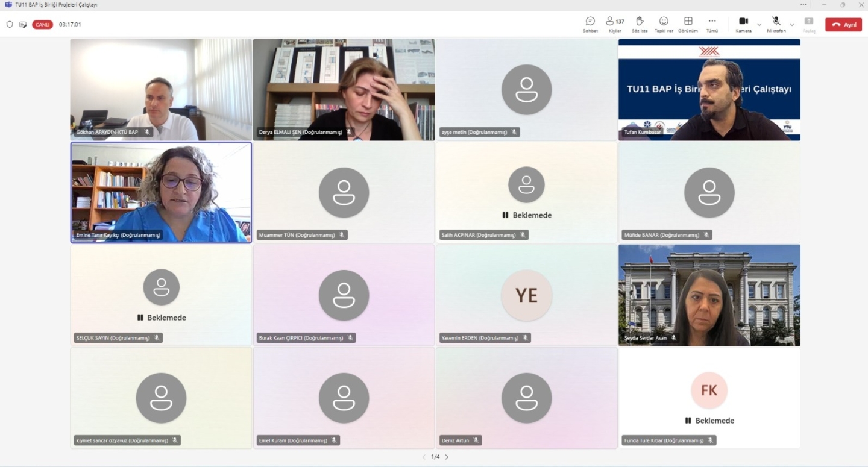Unmute the Mikrofon
Viewport: 868px width, 467px height.
pyautogui.click(x=776, y=24)
